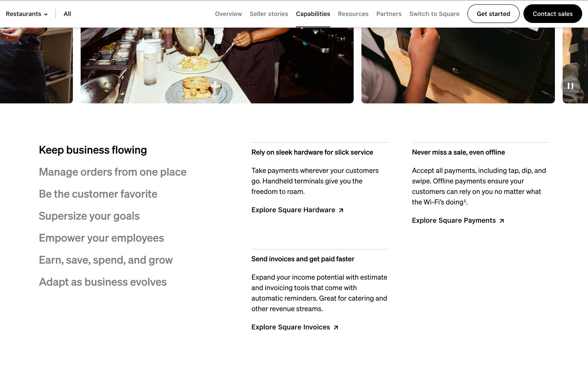The height and width of the screenshot is (368, 588).
Task: Click the Explore Square Invoices arrow icon
Action: [336, 328]
